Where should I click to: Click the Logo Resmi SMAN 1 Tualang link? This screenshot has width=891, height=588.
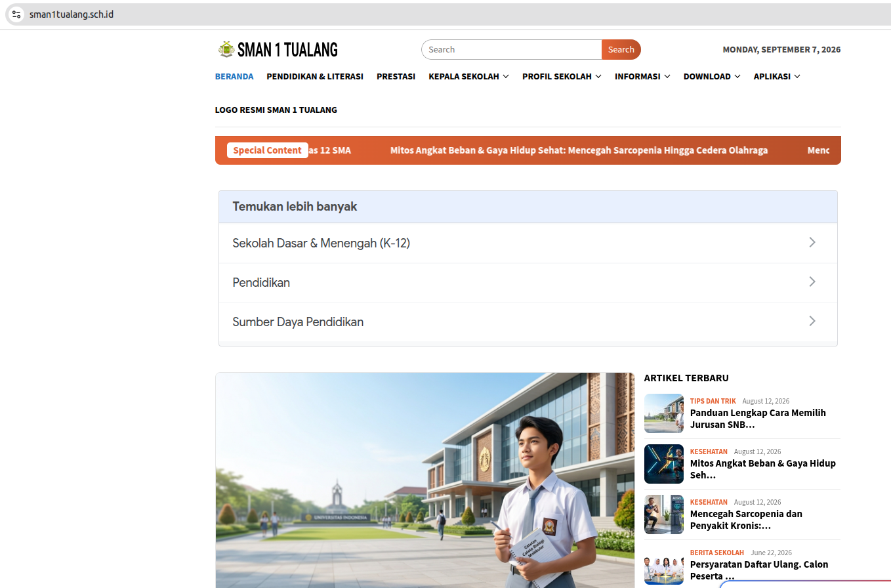pyautogui.click(x=276, y=110)
